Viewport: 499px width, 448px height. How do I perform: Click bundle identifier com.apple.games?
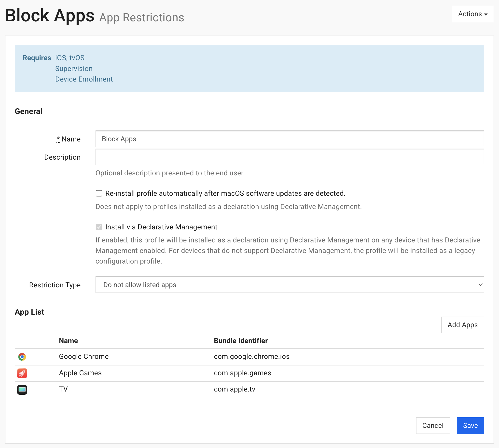(242, 373)
